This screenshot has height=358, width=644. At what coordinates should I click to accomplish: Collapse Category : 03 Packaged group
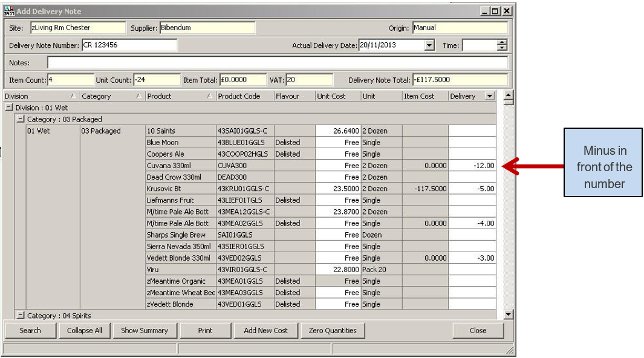(21, 119)
